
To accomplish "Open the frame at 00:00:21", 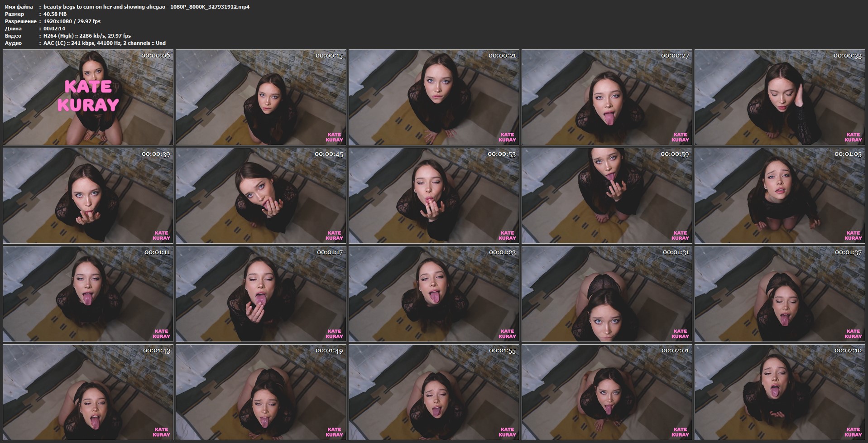I will (x=434, y=97).
